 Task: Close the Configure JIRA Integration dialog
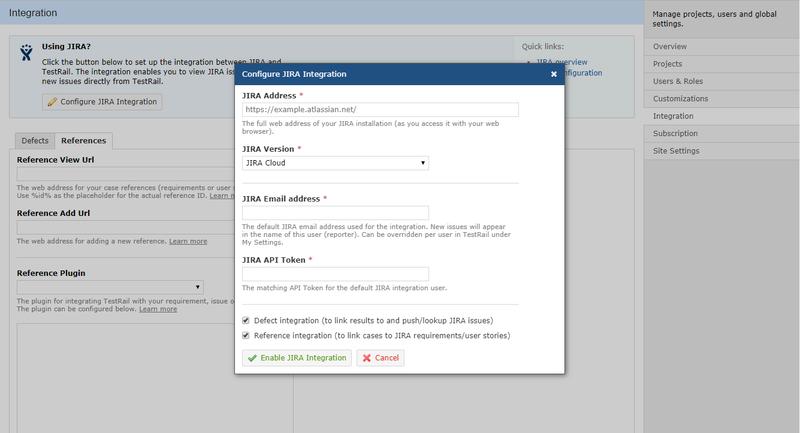click(x=554, y=74)
